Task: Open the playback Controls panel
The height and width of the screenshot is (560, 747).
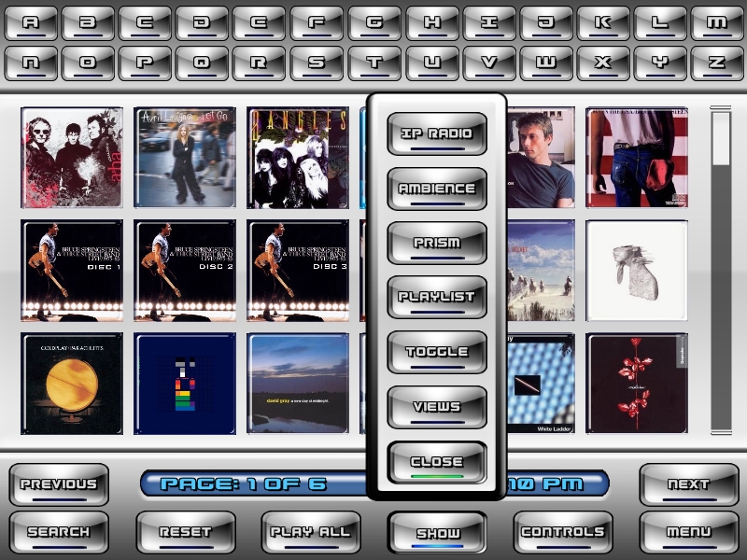Action: (563, 532)
